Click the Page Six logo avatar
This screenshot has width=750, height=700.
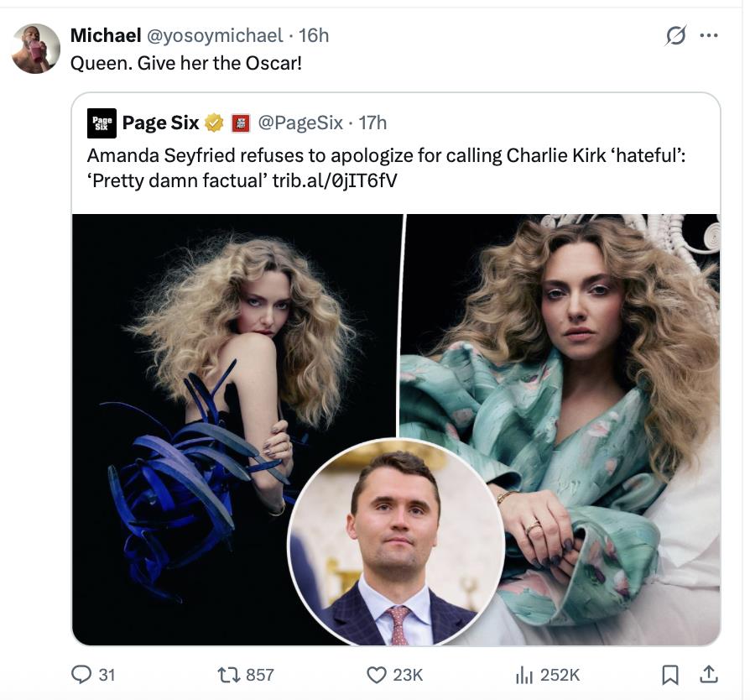pyautogui.click(x=102, y=123)
